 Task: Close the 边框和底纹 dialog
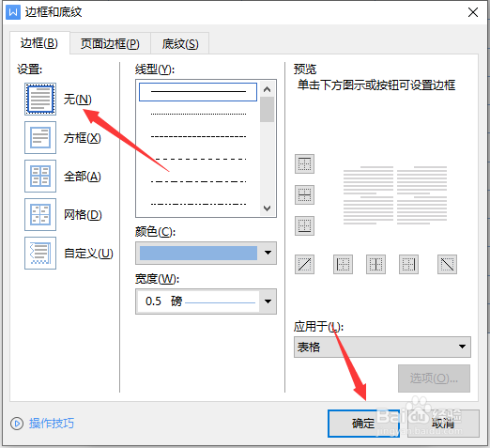pyautogui.click(x=473, y=12)
